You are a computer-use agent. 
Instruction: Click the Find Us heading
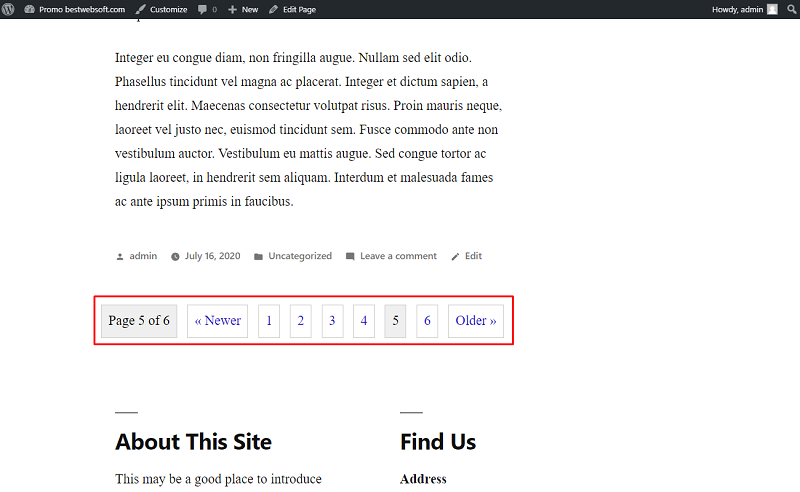pyautogui.click(x=438, y=442)
